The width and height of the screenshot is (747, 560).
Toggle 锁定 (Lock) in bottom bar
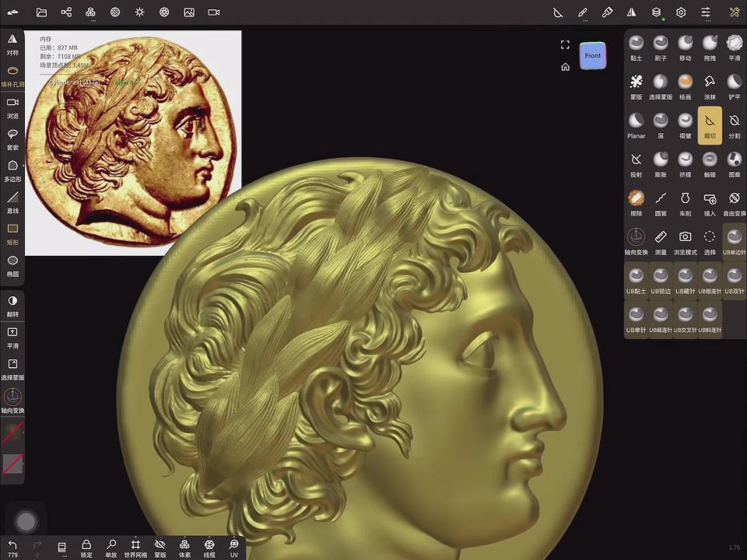[86, 548]
